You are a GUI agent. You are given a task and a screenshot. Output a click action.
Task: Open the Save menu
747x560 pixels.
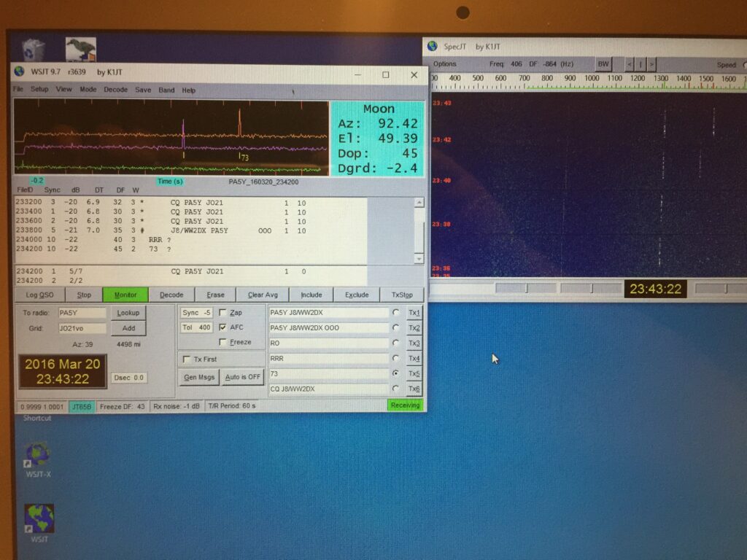click(x=143, y=90)
